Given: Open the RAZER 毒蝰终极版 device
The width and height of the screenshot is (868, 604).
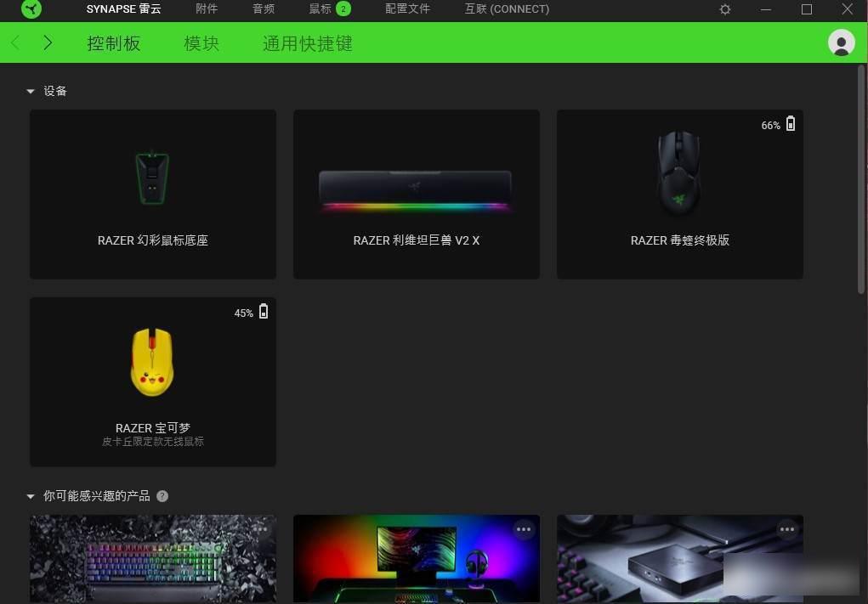Looking at the screenshot, I should pos(680,195).
